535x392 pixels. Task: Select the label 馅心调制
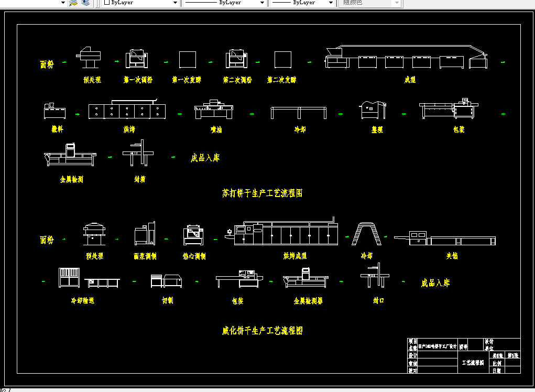[194, 256]
